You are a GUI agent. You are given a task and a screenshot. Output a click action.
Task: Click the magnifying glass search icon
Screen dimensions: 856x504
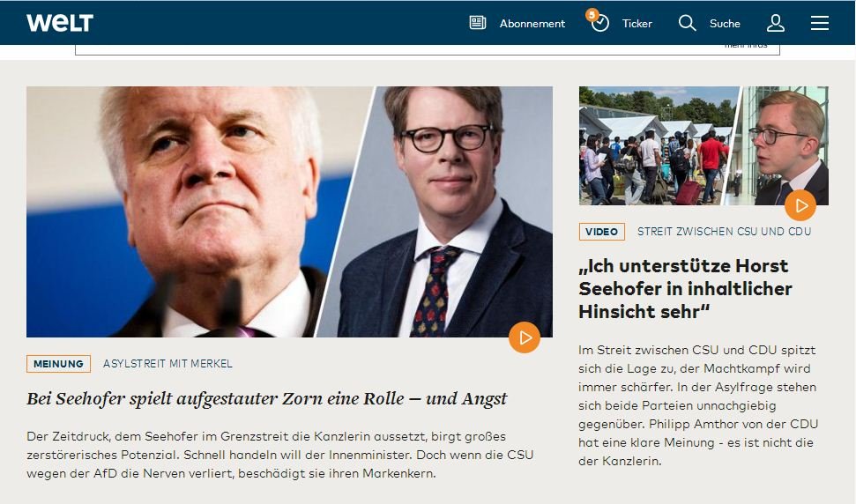(688, 23)
